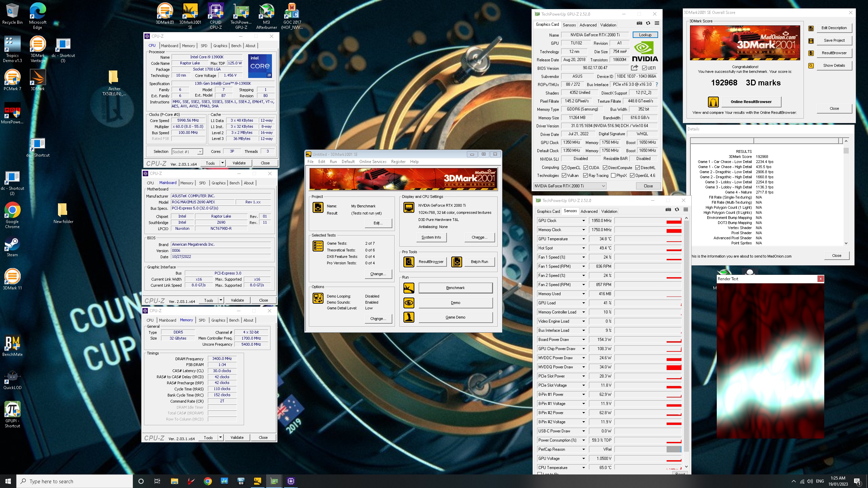Toggle the OpenCL checkbox in GPU-Z

coord(564,168)
